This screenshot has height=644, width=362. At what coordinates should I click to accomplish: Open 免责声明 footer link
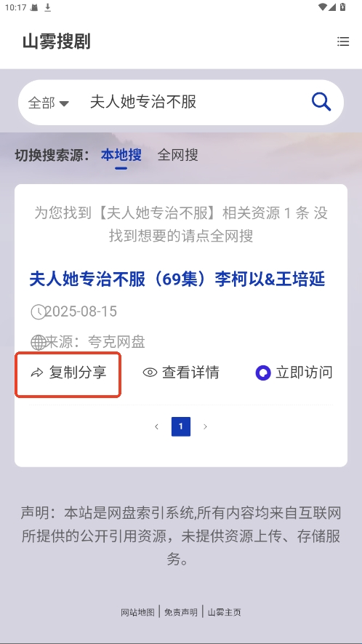click(181, 612)
